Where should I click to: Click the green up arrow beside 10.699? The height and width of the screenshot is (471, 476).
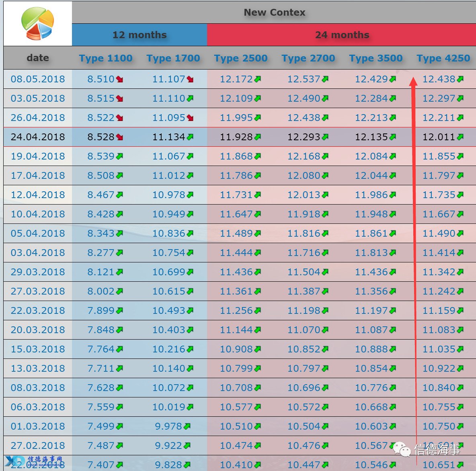click(x=190, y=272)
